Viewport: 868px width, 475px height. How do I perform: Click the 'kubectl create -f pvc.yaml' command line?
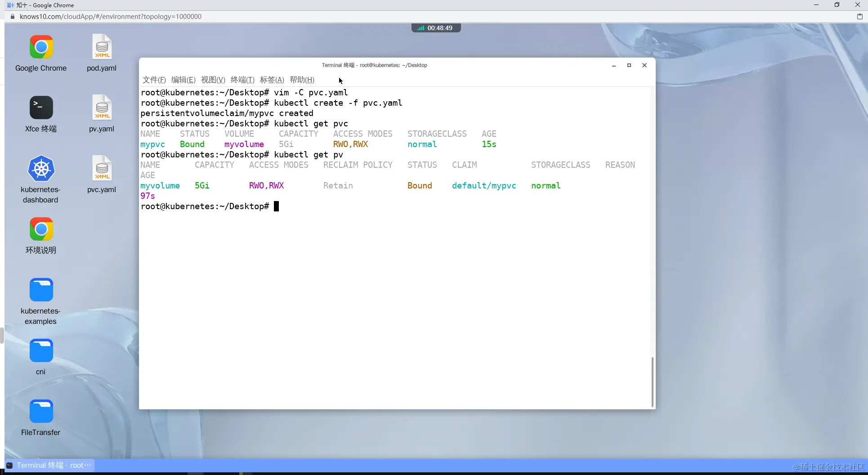pos(272,103)
